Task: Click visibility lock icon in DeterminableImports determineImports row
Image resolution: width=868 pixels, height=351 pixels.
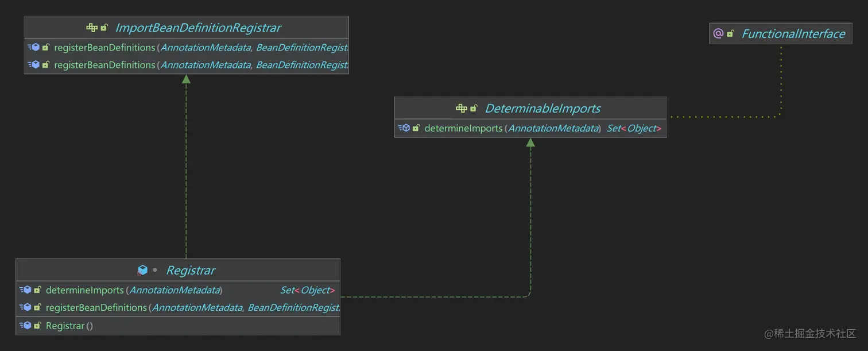Action: [x=416, y=128]
